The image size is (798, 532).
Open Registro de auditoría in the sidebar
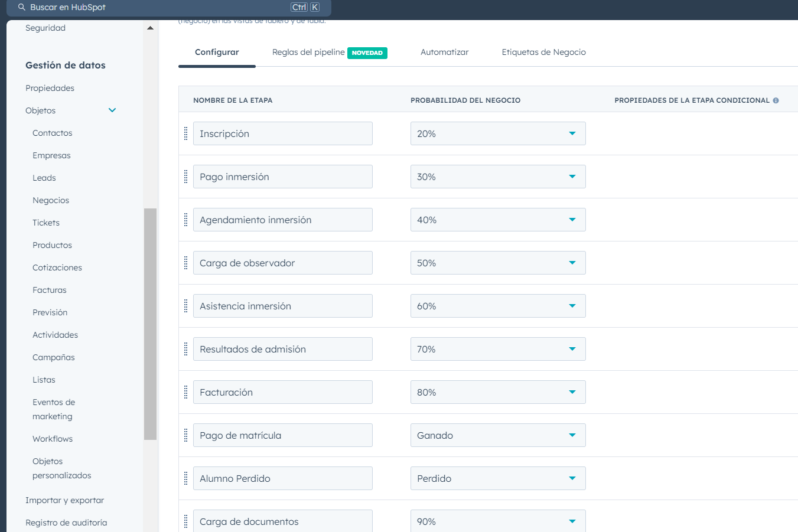(x=66, y=523)
